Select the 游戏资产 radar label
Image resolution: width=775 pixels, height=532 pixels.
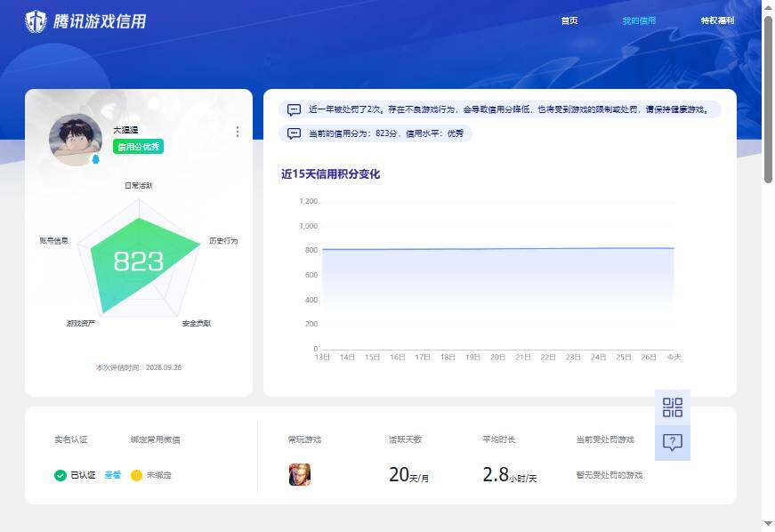[x=81, y=323]
